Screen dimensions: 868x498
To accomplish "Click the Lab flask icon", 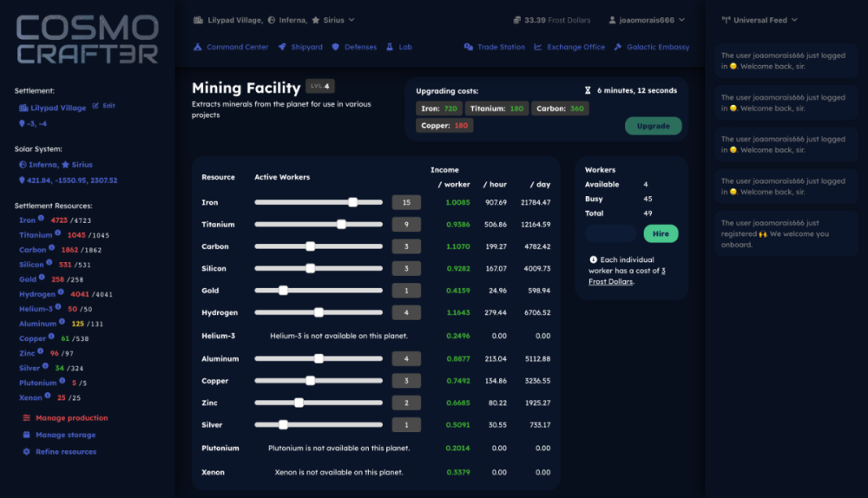I will [x=390, y=47].
